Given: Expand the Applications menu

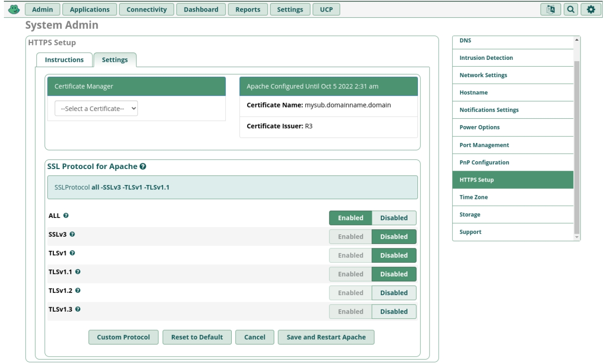Looking at the screenshot, I should tap(90, 10).
